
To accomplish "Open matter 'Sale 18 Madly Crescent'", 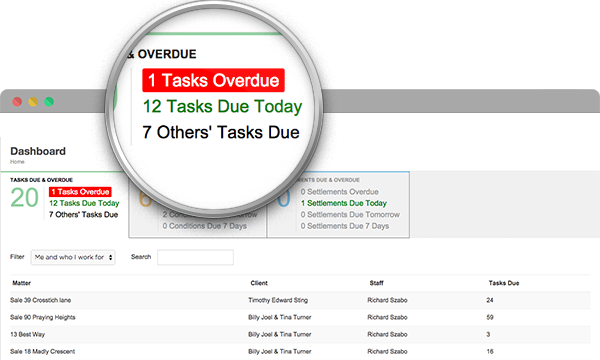I will [x=42, y=352].
